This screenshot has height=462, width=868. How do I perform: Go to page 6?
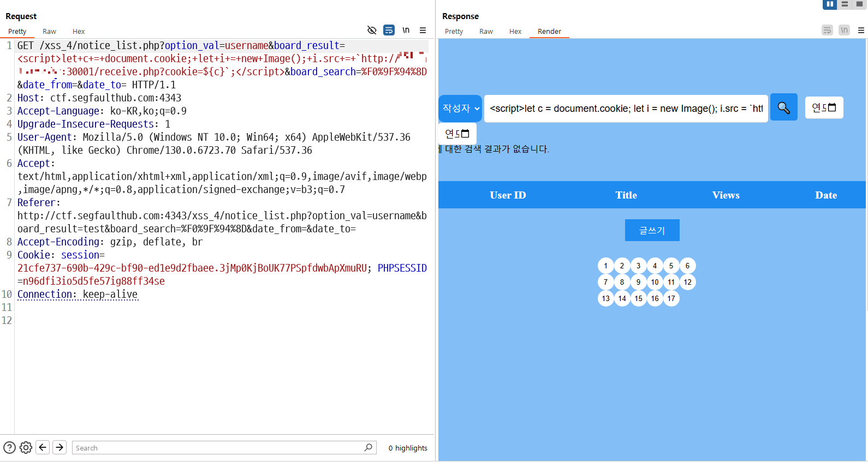[688, 266]
